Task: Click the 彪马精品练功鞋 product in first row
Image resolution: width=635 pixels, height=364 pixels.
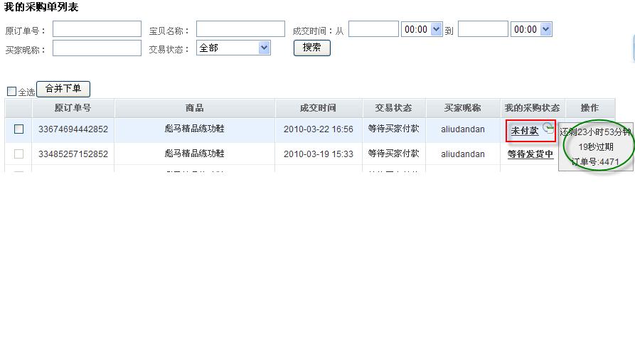Action: coord(194,129)
